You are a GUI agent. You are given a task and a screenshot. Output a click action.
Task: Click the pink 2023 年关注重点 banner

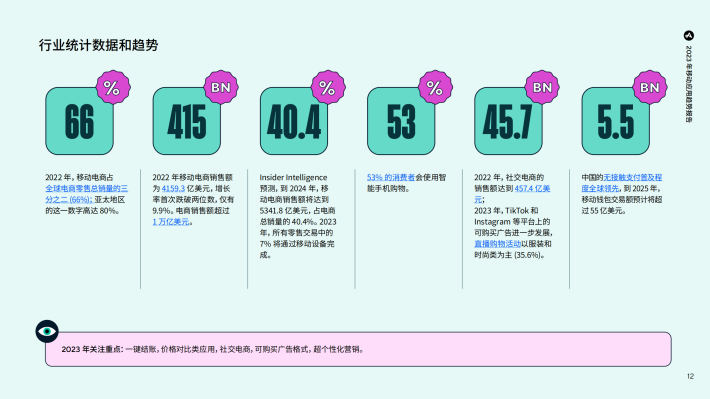(x=358, y=349)
